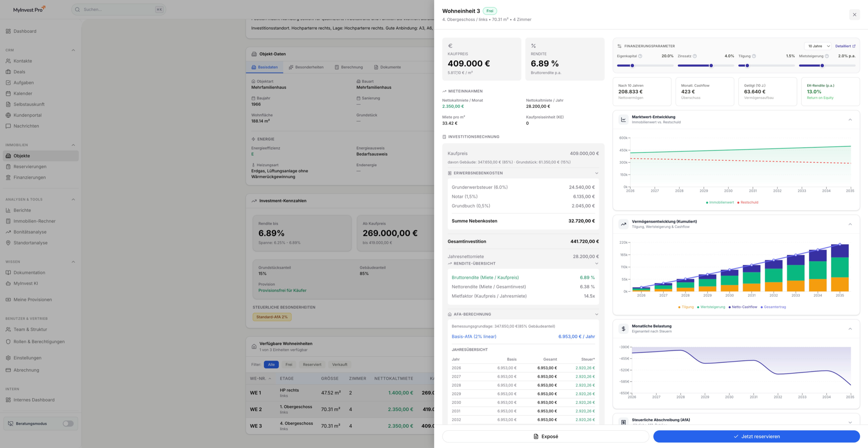Open the 10 Jahre period dropdown
The image size is (868, 448).
tap(818, 46)
